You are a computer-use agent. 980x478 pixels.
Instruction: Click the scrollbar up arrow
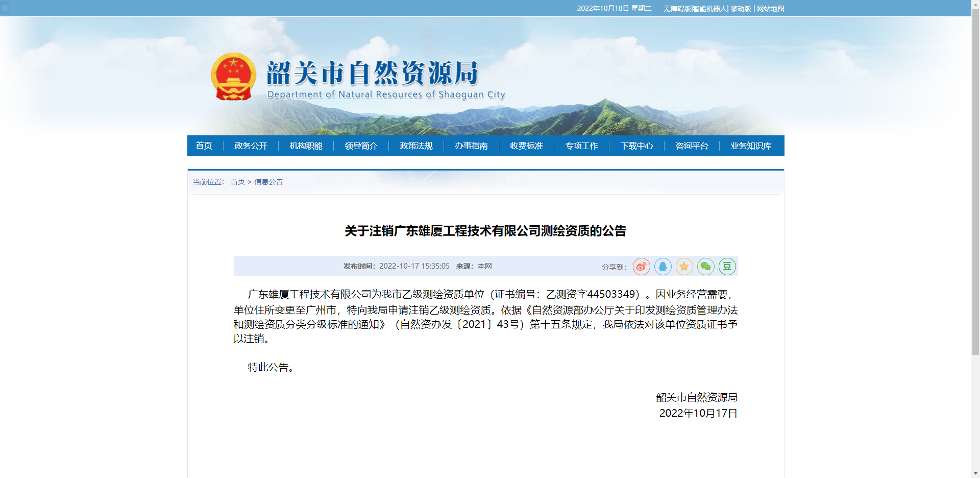coord(975,4)
